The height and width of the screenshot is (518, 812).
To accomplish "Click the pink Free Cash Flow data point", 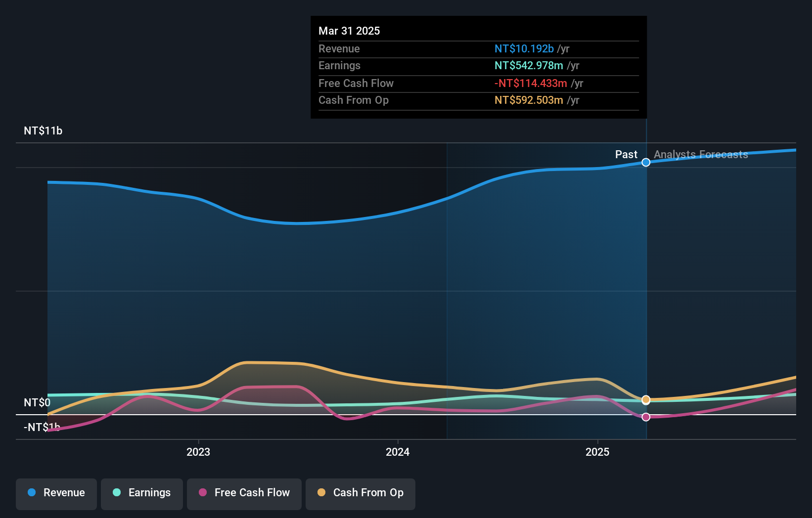I will point(646,417).
